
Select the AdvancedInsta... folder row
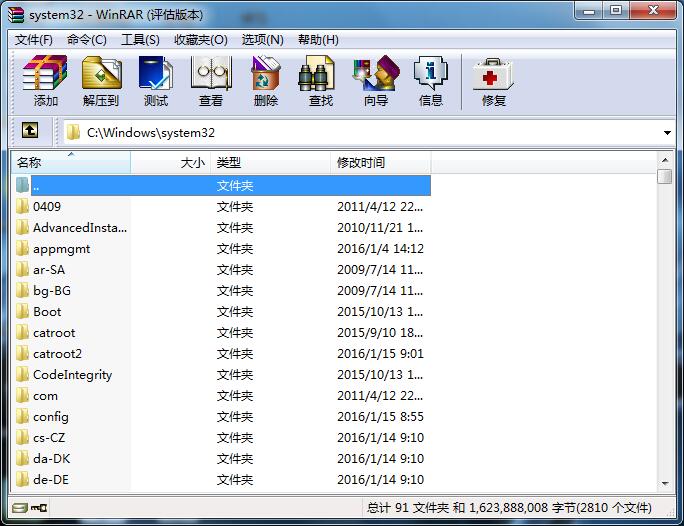coord(221,228)
